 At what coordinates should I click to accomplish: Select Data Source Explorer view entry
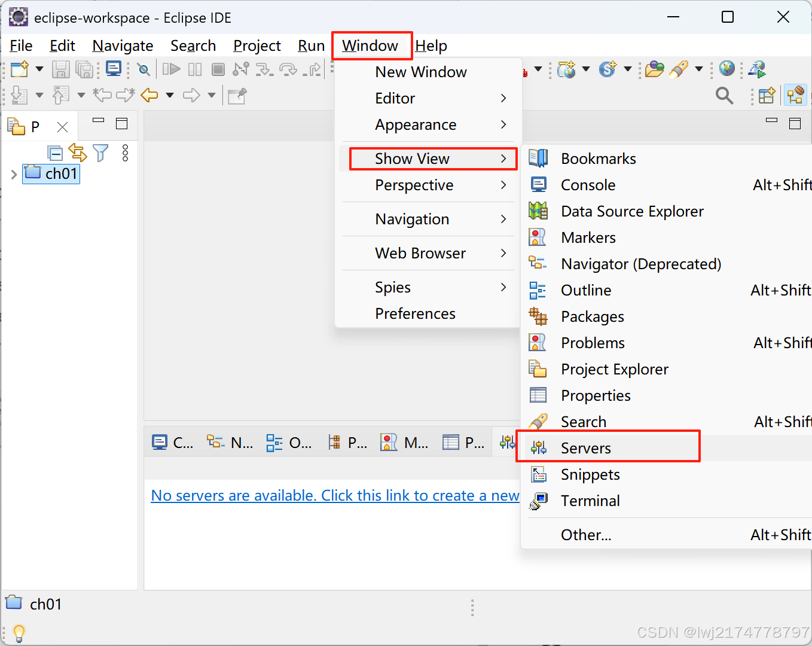click(x=668, y=211)
